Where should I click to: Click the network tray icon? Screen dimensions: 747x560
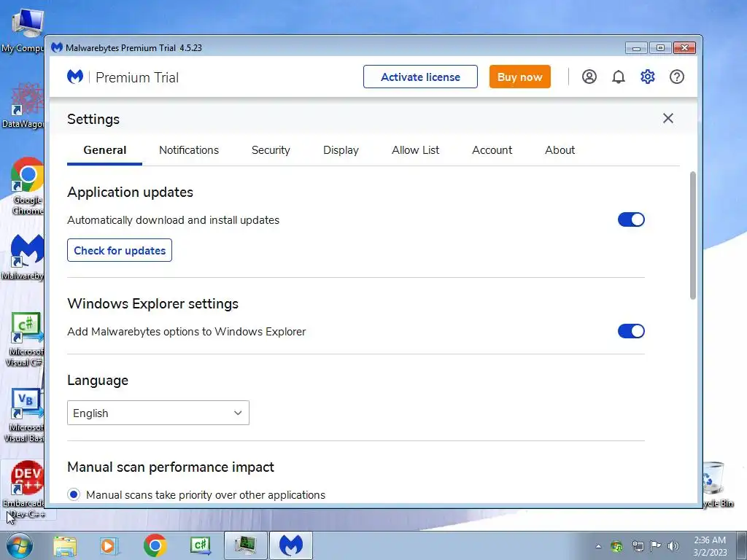(638, 546)
